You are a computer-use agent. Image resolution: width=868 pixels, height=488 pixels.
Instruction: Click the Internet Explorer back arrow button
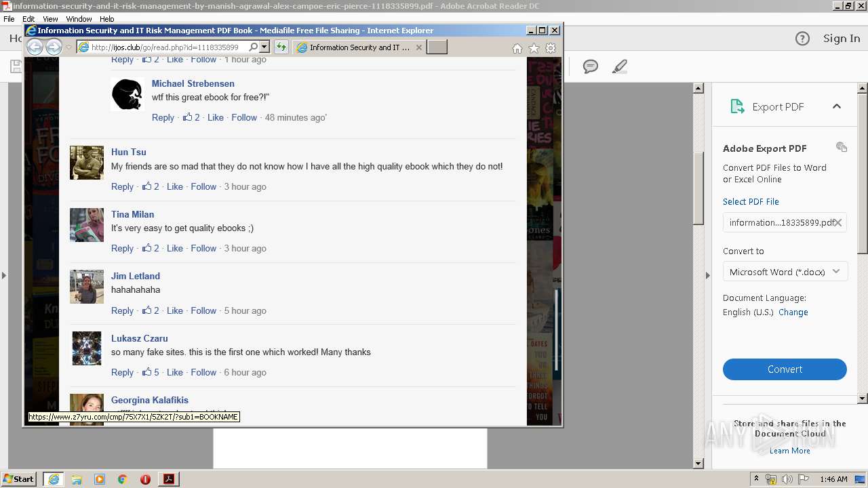coord(35,47)
